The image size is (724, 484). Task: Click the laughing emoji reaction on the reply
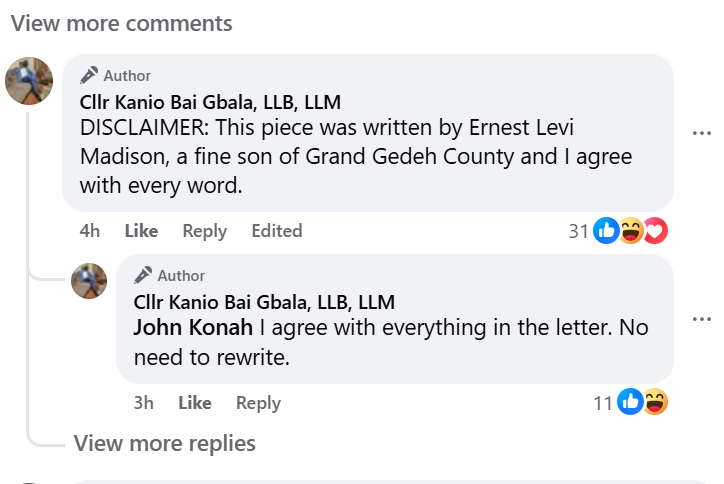(655, 403)
